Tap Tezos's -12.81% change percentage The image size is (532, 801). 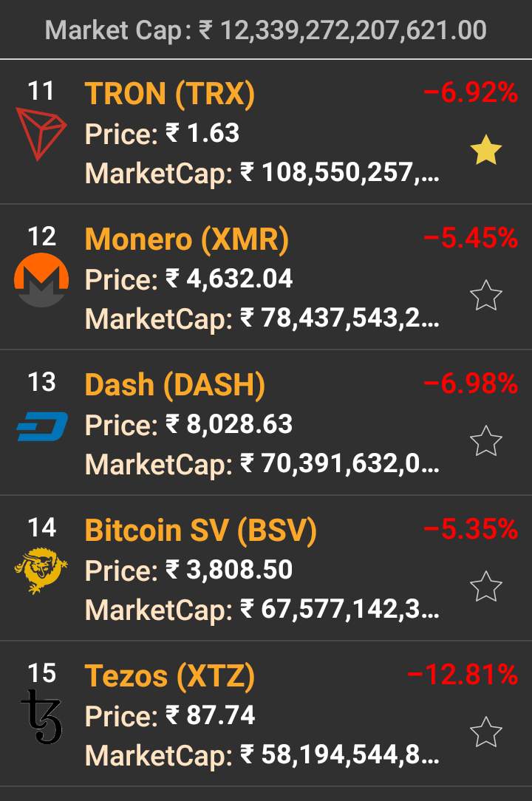pyautogui.click(x=463, y=675)
